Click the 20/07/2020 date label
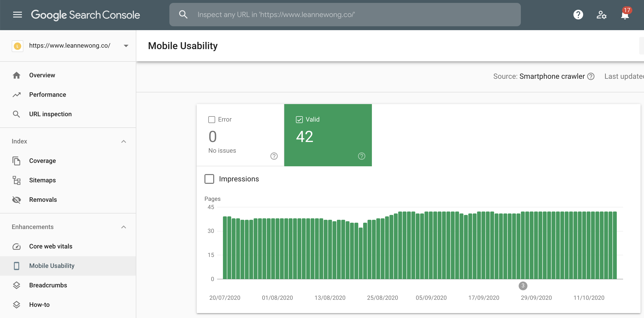Screen dimensions: 644x318 tap(224, 298)
